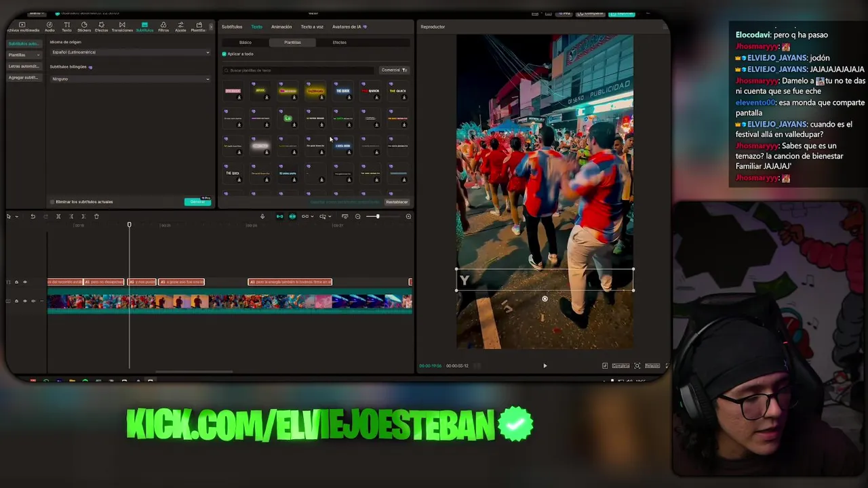Click the rotate handle below the subtitle box
The image size is (868, 488).
(x=545, y=299)
